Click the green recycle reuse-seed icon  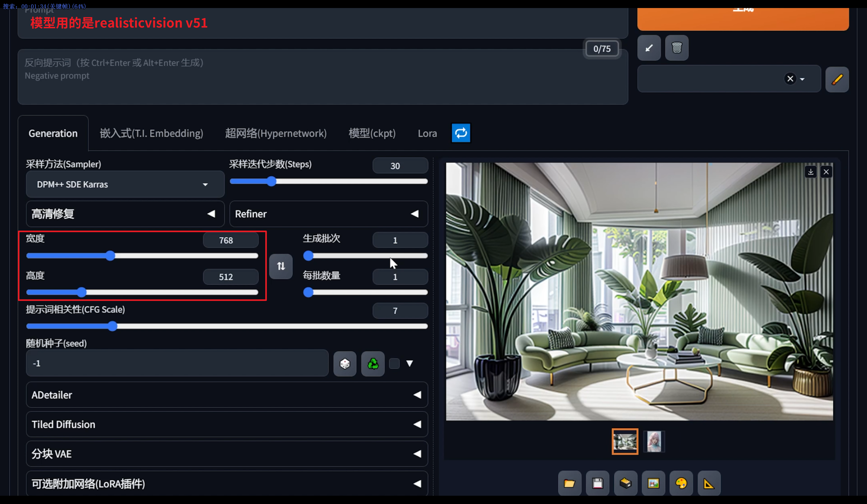[372, 364]
